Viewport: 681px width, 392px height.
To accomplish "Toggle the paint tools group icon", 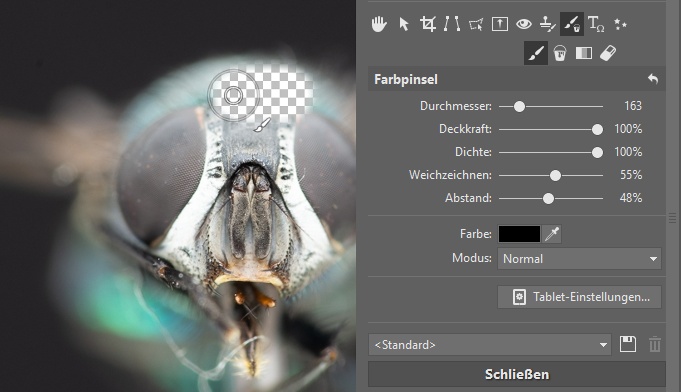I will [x=572, y=24].
